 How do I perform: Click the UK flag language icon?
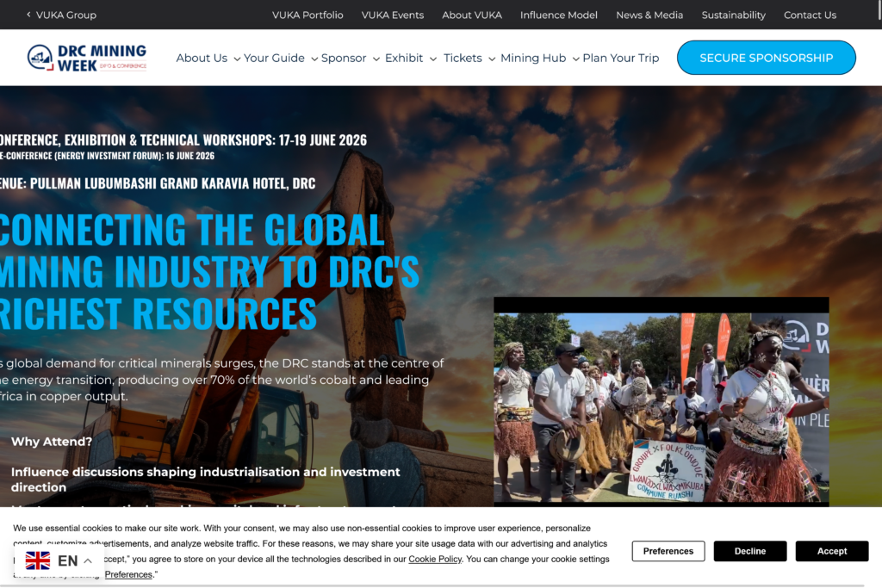(38, 560)
